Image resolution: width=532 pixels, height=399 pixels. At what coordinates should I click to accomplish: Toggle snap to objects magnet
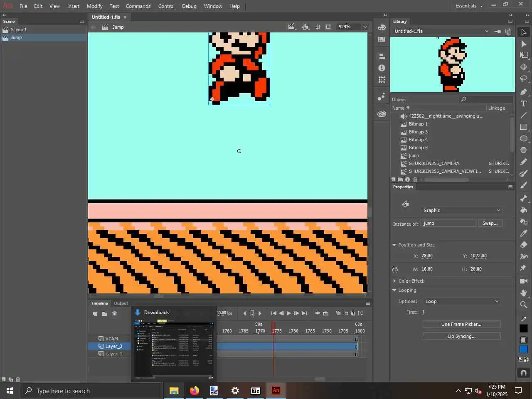point(524,373)
